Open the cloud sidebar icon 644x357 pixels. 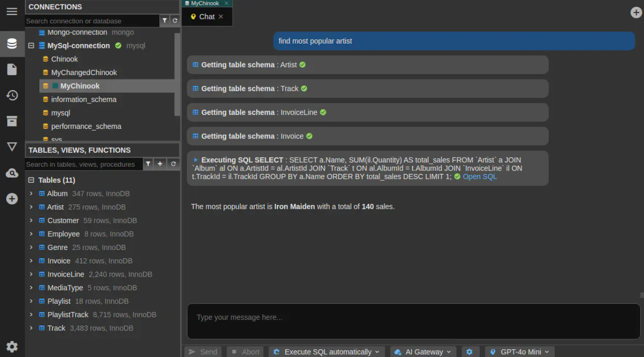coord(12,173)
